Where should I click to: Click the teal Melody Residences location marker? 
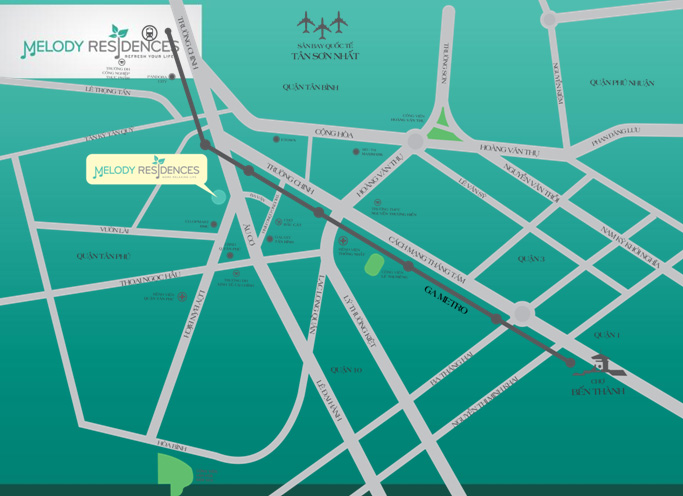pyautogui.click(x=218, y=197)
